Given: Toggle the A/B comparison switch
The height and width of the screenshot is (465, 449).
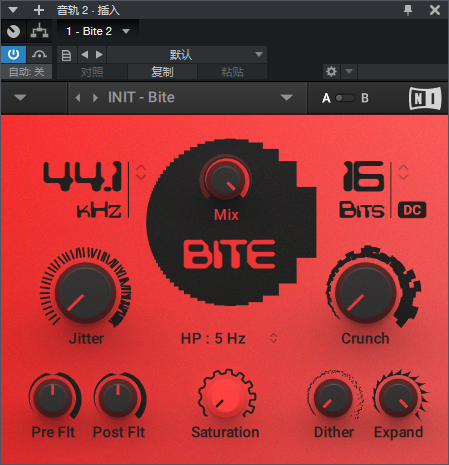Looking at the screenshot, I should click(345, 98).
